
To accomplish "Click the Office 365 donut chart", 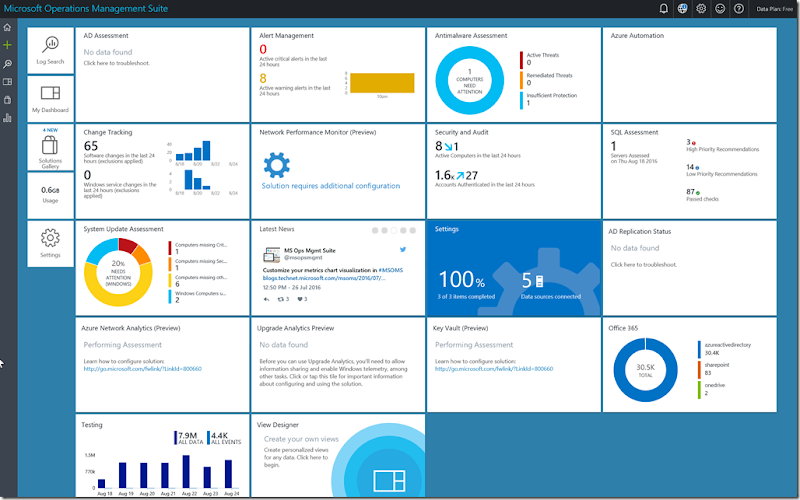I will [645, 370].
